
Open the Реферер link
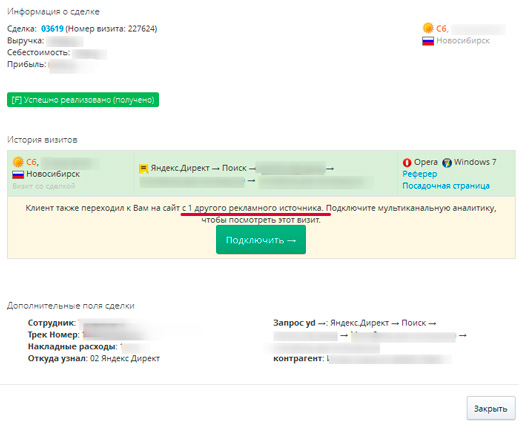(x=420, y=174)
